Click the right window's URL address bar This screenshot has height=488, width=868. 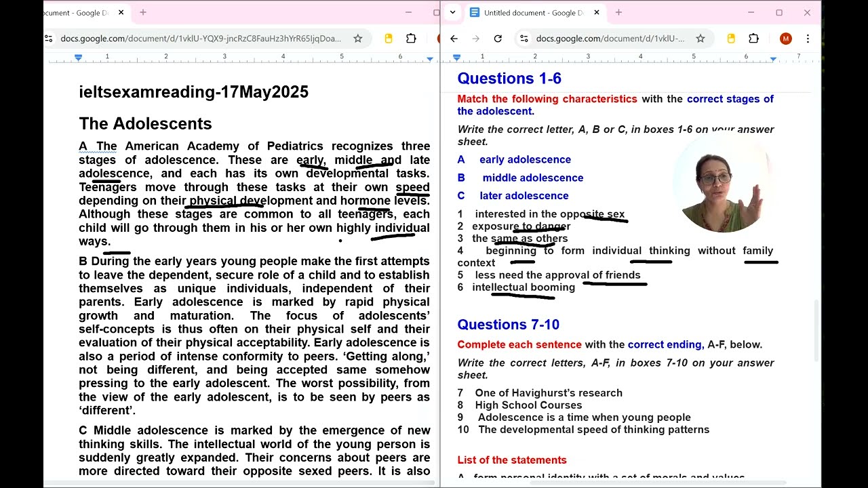(610, 39)
